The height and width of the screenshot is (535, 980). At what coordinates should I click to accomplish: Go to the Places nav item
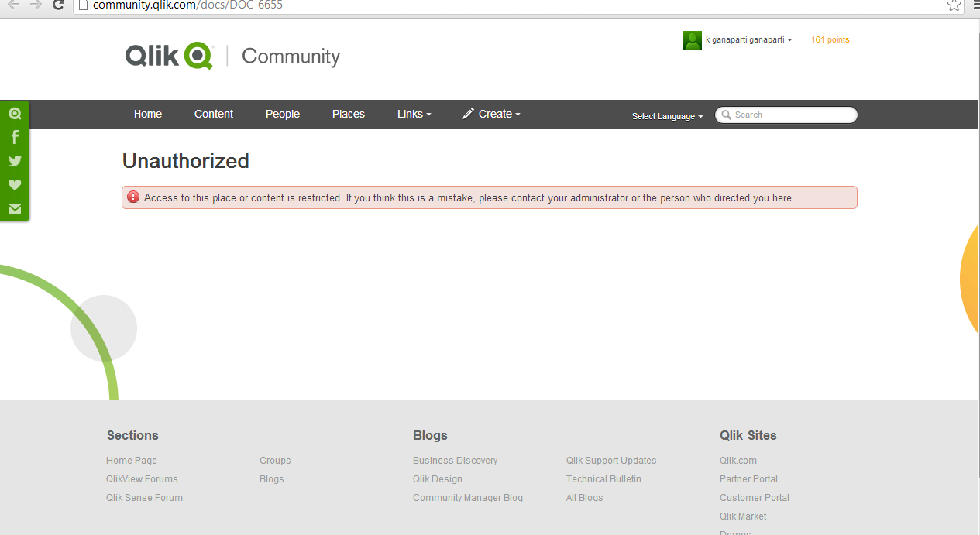[x=349, y=114]
